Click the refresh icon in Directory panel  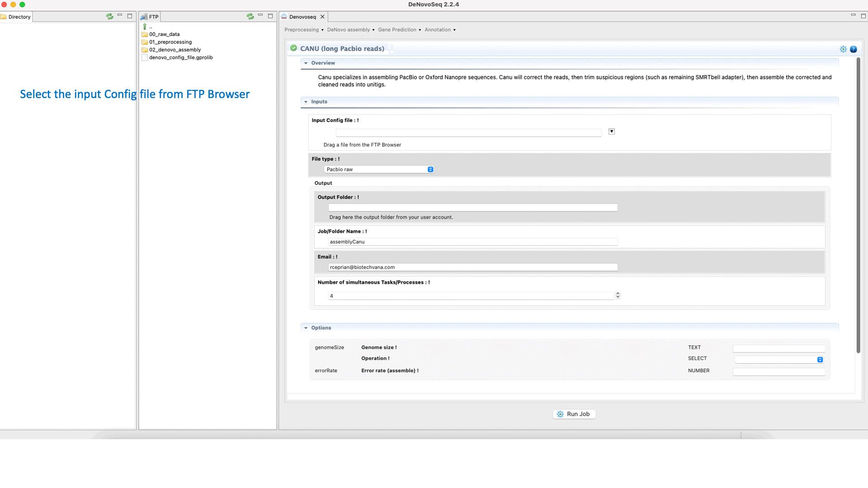pyautogui.click(x=109, y=16)
